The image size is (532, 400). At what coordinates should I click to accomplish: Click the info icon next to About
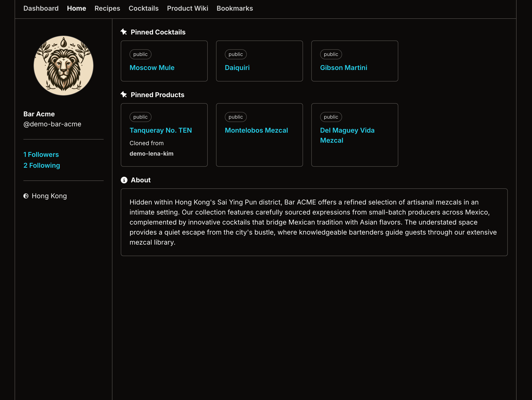click(124, 180)
